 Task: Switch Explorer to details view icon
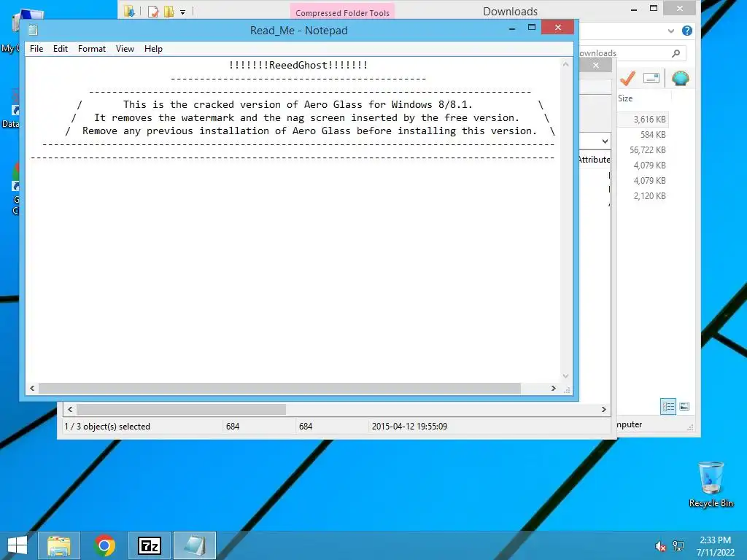(x=668, y=406)
